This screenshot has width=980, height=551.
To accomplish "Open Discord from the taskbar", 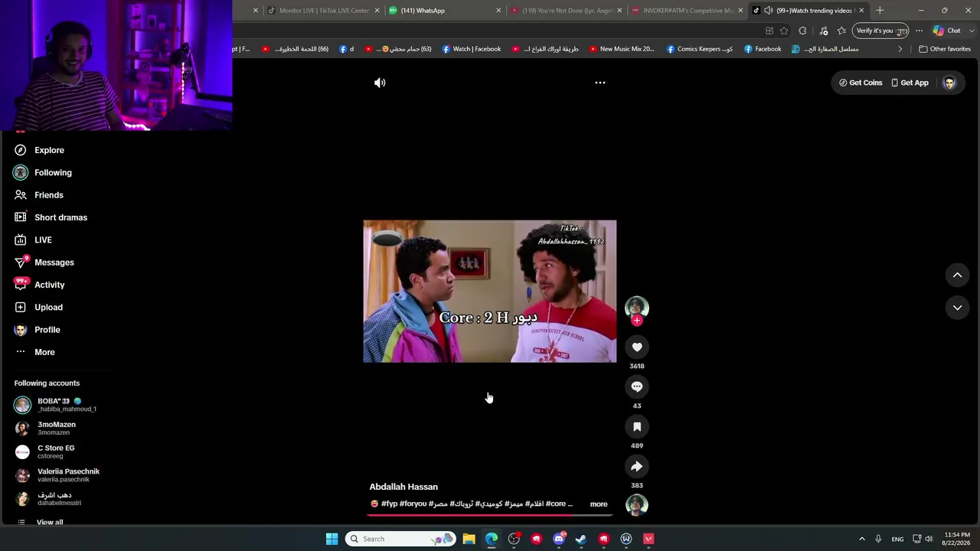I will pyautogui.click(x=559, y=539).
